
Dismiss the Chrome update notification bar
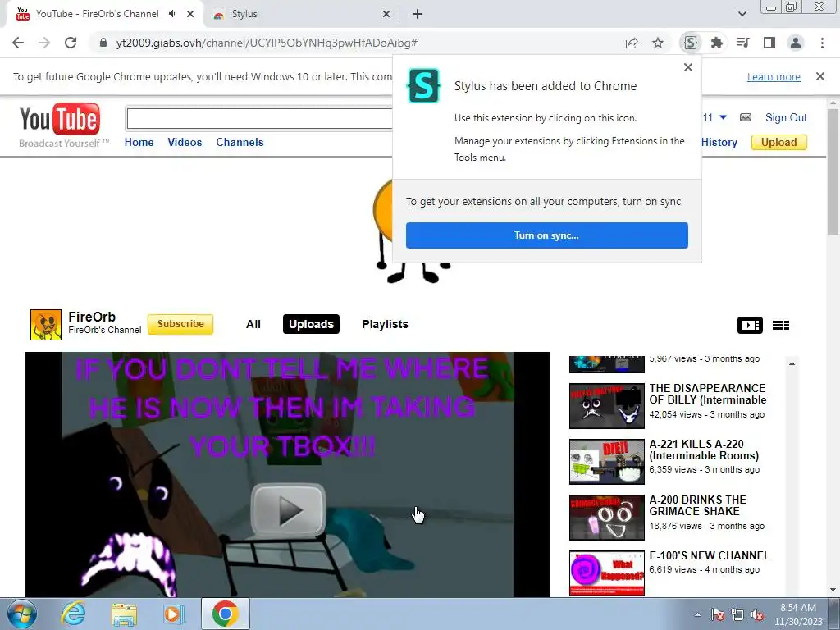point(819,76)
